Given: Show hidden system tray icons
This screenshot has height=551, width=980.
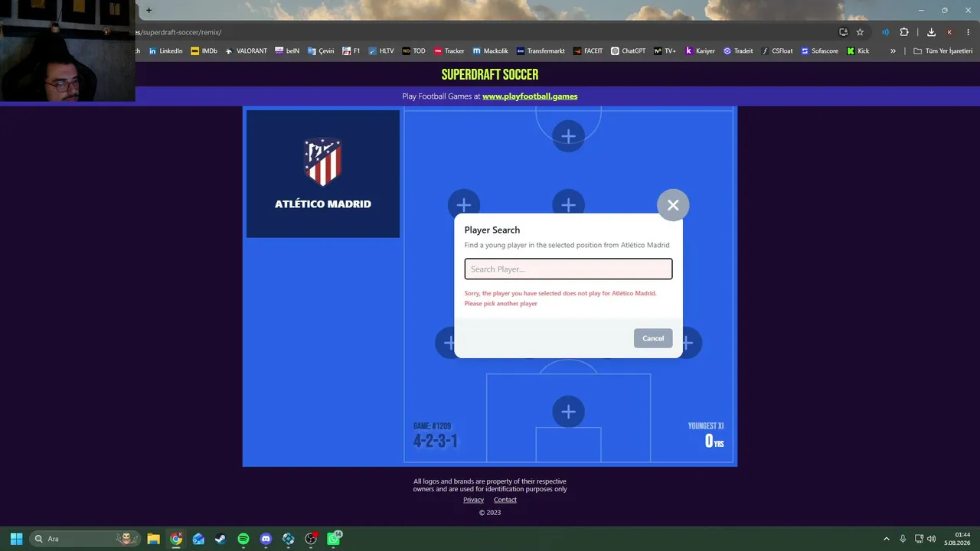Looking at the screenshot, I should [x=887, y=539].
